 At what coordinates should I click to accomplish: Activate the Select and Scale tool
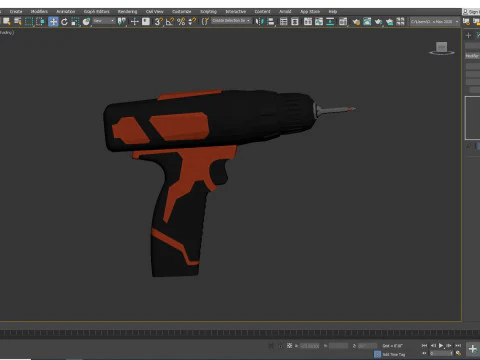pos(75,22)
